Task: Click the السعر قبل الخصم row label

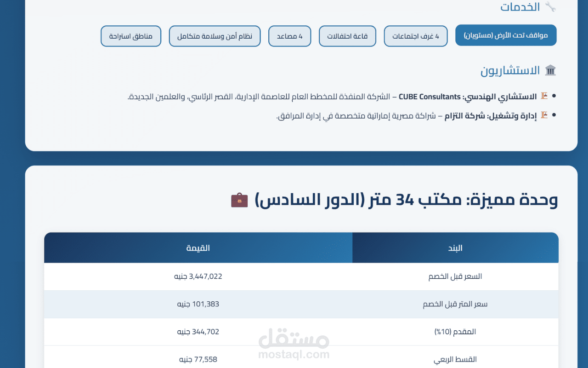Action: (455, 276)
